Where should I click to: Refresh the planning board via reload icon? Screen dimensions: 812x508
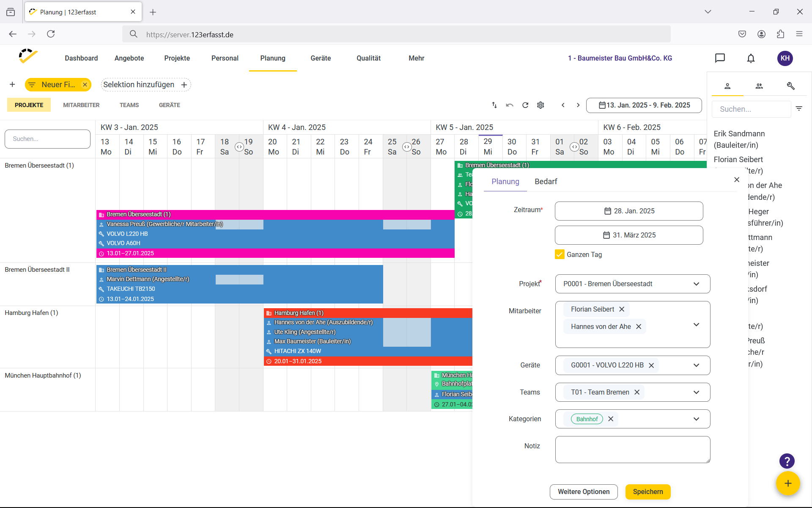click(525, 105)
